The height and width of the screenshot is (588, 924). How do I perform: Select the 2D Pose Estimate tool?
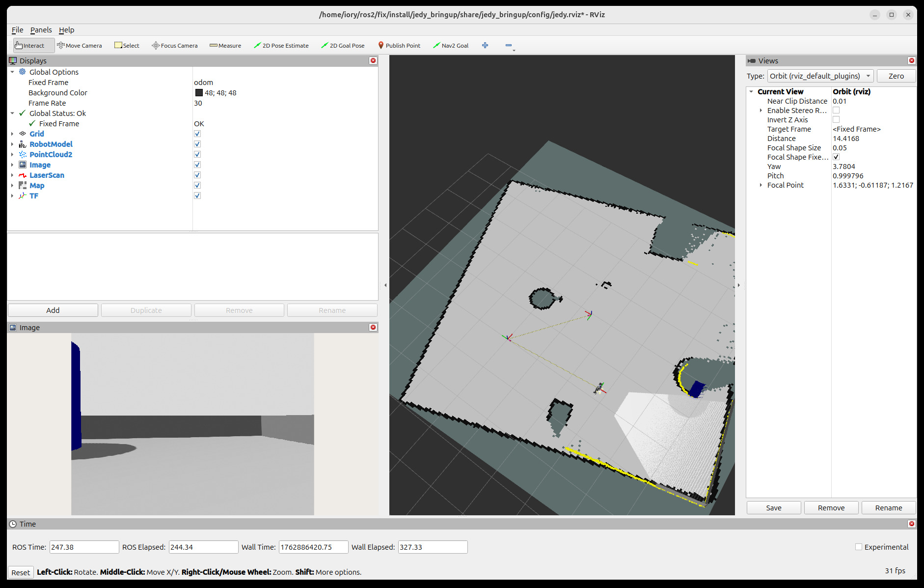coord(281,45)
